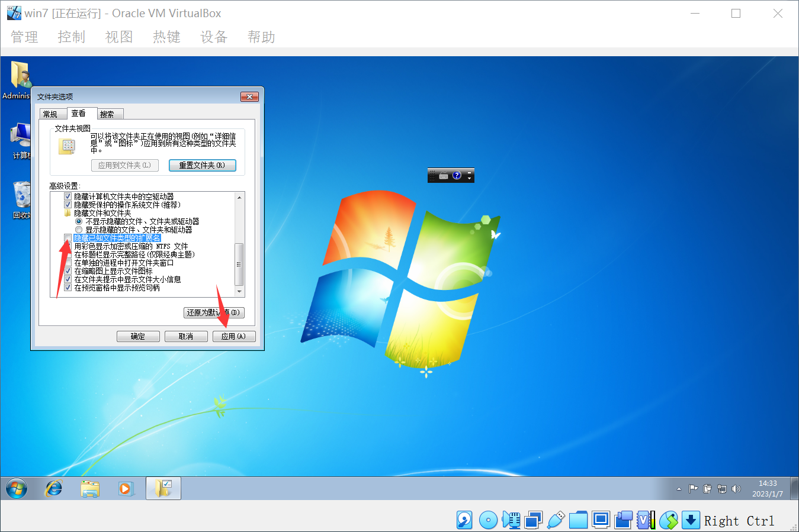The image size is (799, 532).
Task: Click 在单独的进程中打开文件夹窗口 label
Action: tap(124, 263)
